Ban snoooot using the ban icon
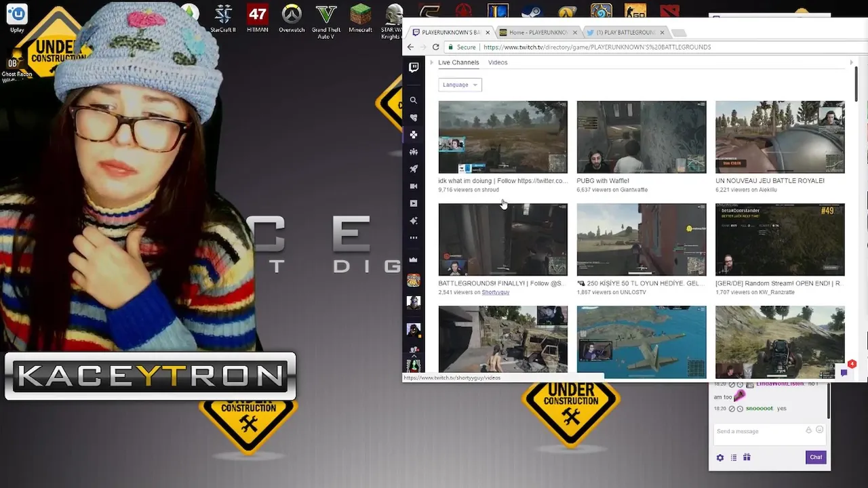The width and height of the screenshot is (868, 488). (x=732, y=409)
